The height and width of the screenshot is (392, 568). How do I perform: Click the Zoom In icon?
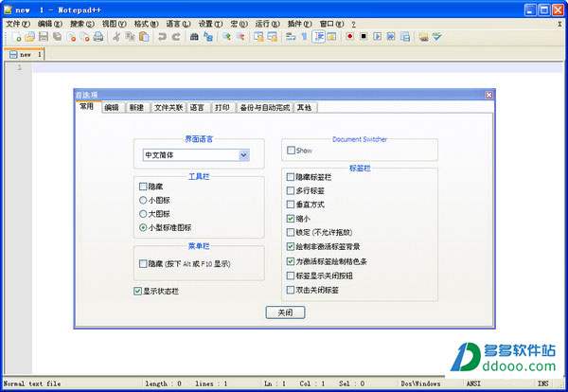226,37
